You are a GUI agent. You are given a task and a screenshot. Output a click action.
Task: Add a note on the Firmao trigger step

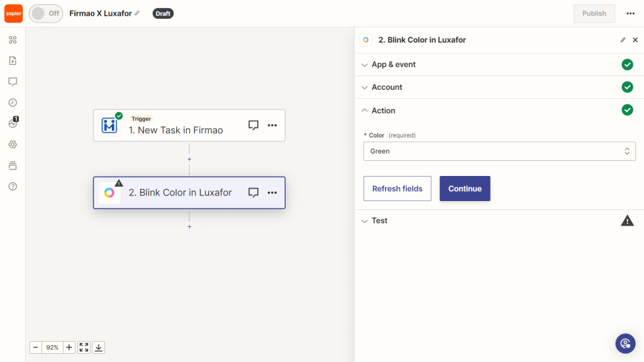[x=253, y=125]
